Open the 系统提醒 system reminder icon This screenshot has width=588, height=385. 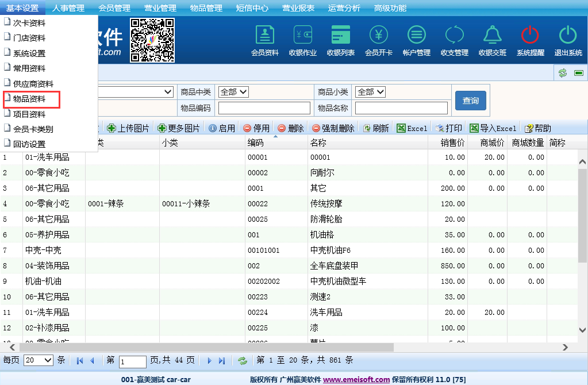530,40
